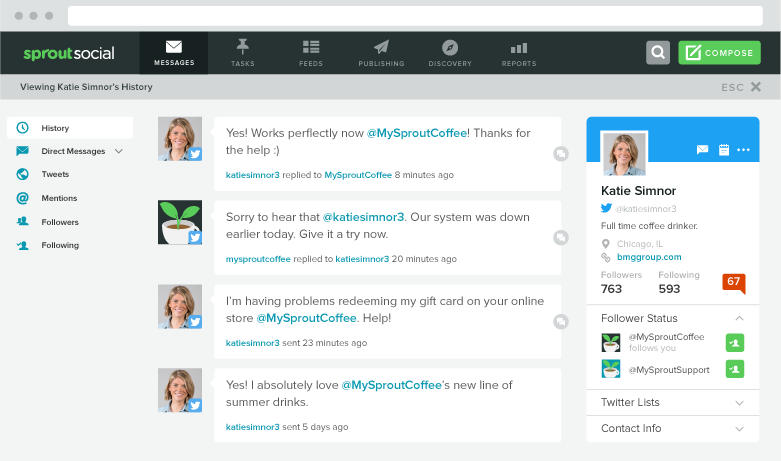
Task: Expand the Direct Messages chevron
Action: tap(119, 151)
